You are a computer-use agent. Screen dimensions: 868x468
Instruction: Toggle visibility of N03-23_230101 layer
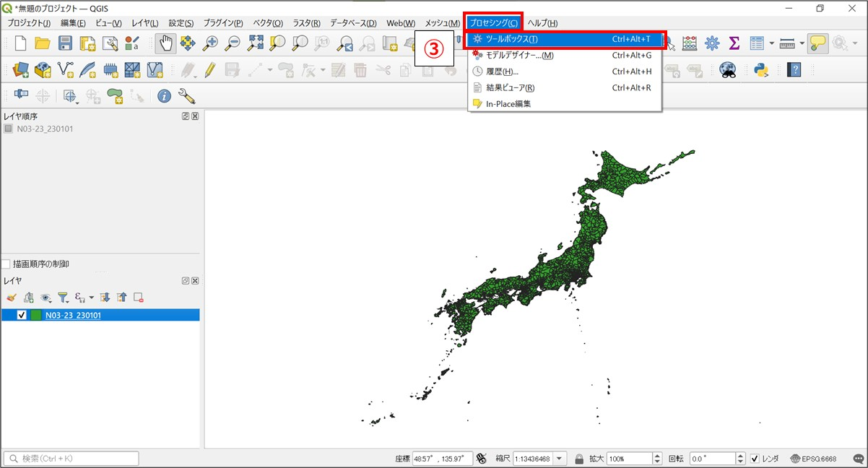[22, 315]
